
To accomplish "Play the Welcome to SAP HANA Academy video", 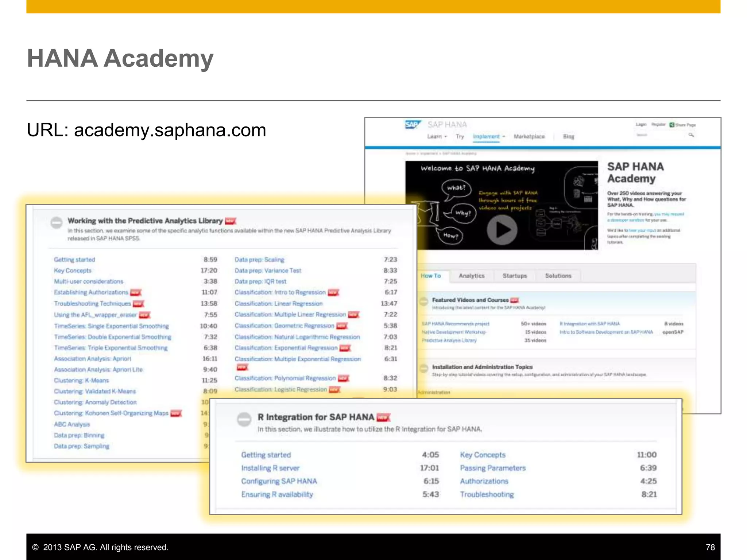I will (x=502, y=230).
